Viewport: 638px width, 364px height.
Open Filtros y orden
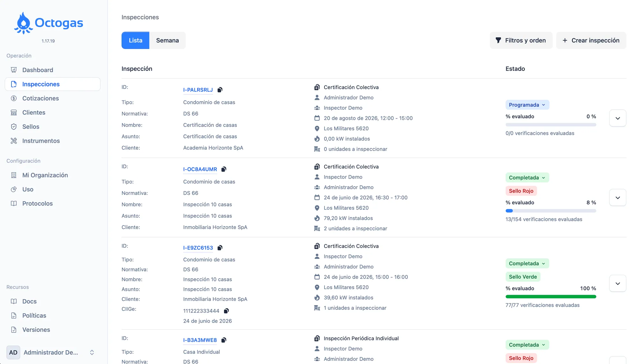[x=521, y=40]
